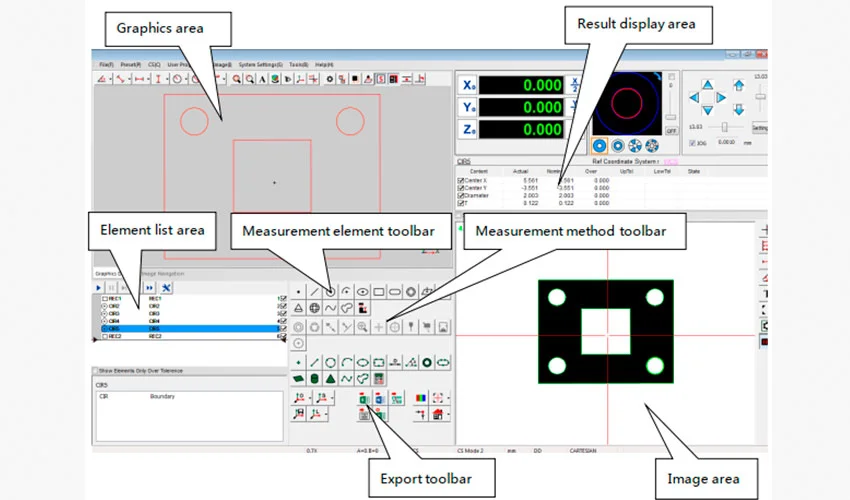
Task: Click the zoom in magnifier toolbar icon
Action: point(237,79)
